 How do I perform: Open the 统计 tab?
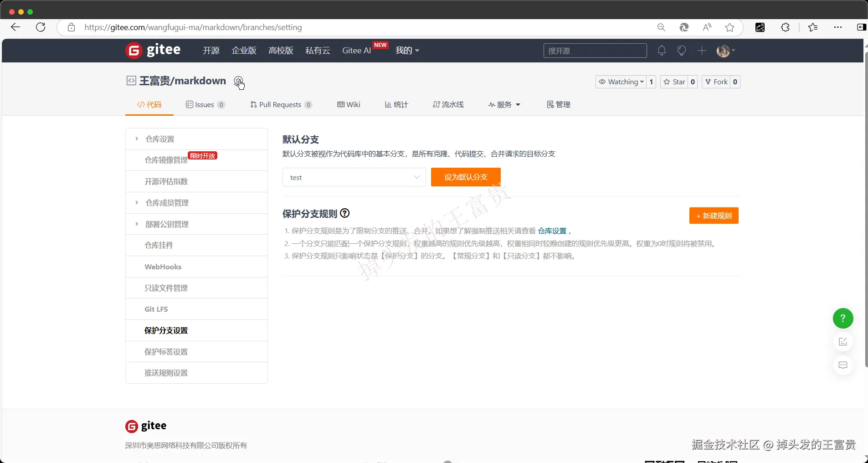[396, 105]
